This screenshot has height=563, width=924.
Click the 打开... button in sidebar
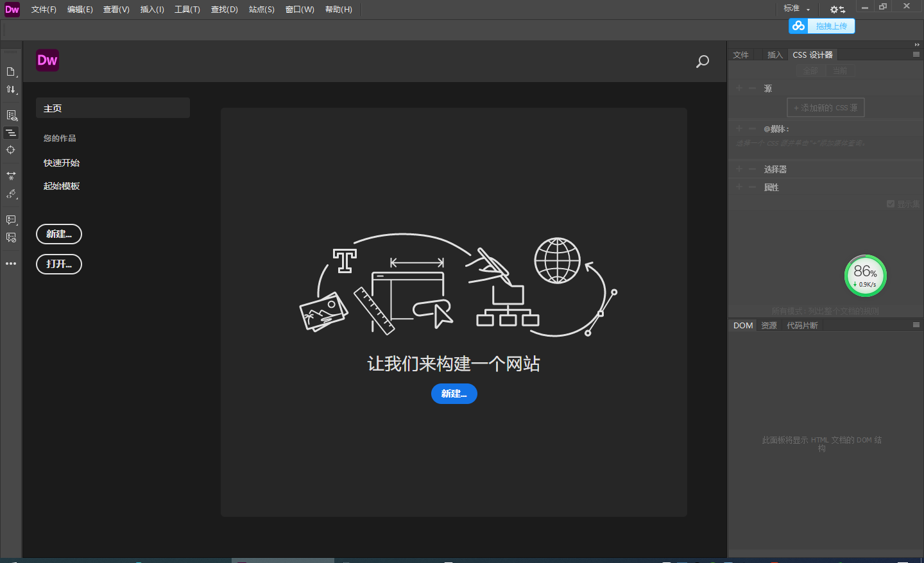(59, 264)
